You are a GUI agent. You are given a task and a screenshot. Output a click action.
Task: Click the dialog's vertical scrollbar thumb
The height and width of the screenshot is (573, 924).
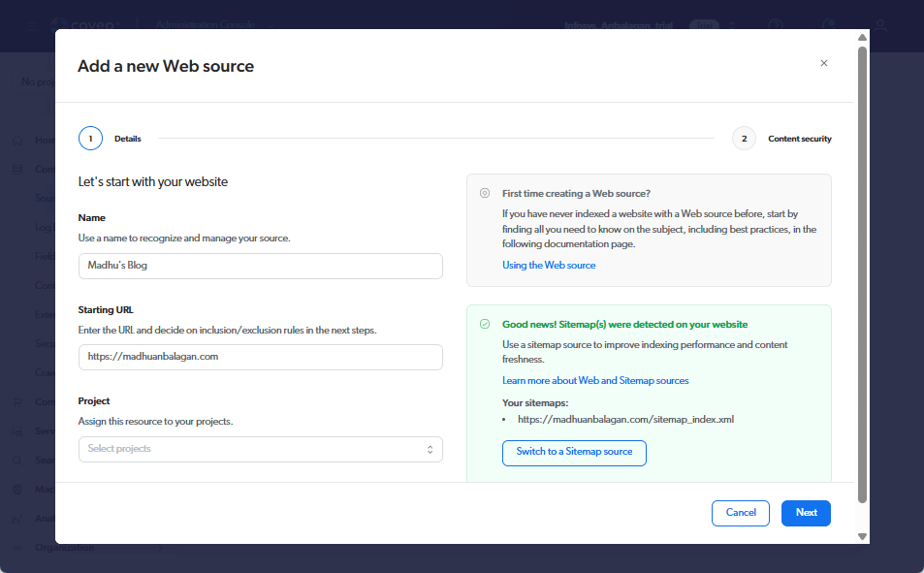click(862, 271)
